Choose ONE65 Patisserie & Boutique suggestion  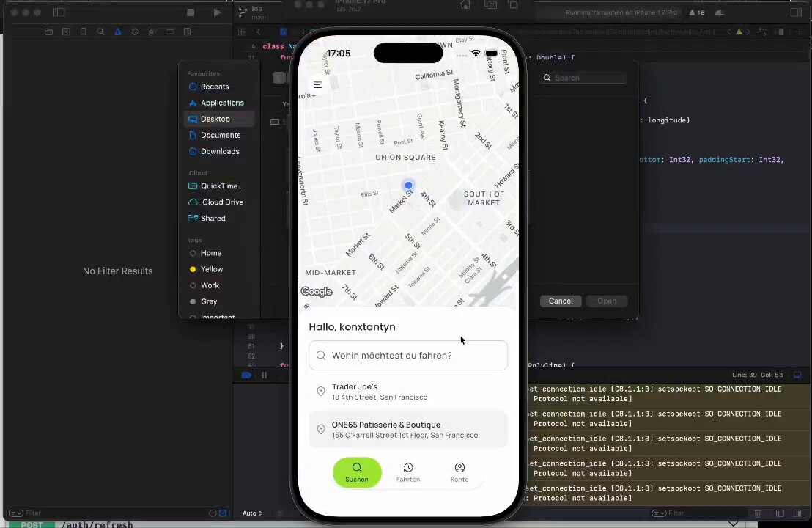(x=408, y=430)
